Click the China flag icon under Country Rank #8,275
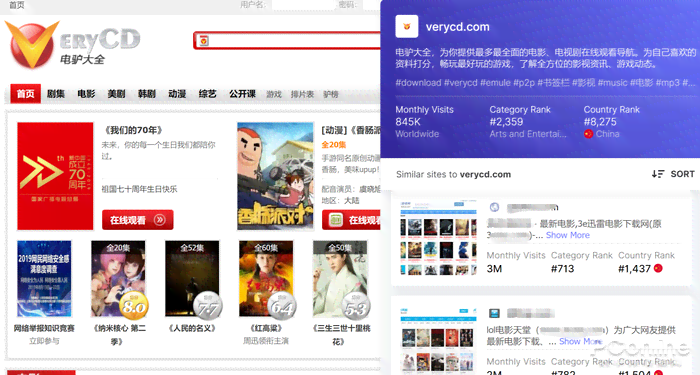Screen dimensions: 700x375 [x=588, y=134]
